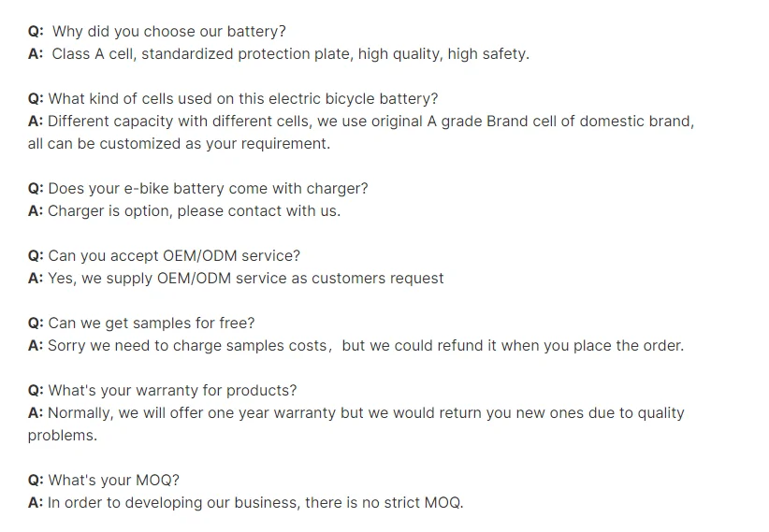Click the answer line starting 'Normally, we will offer one year warranty'
This screenshot has width=769, height=532.
(x=365, y=413)
